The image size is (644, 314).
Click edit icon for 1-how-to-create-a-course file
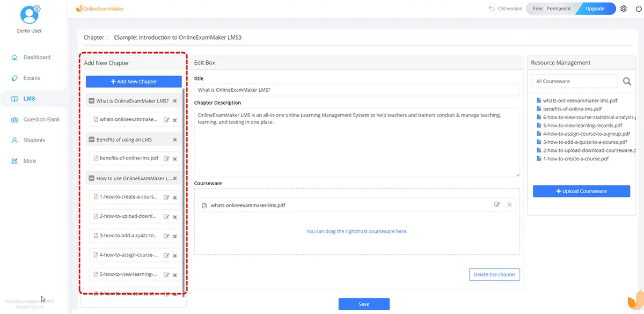click(166, 198)
